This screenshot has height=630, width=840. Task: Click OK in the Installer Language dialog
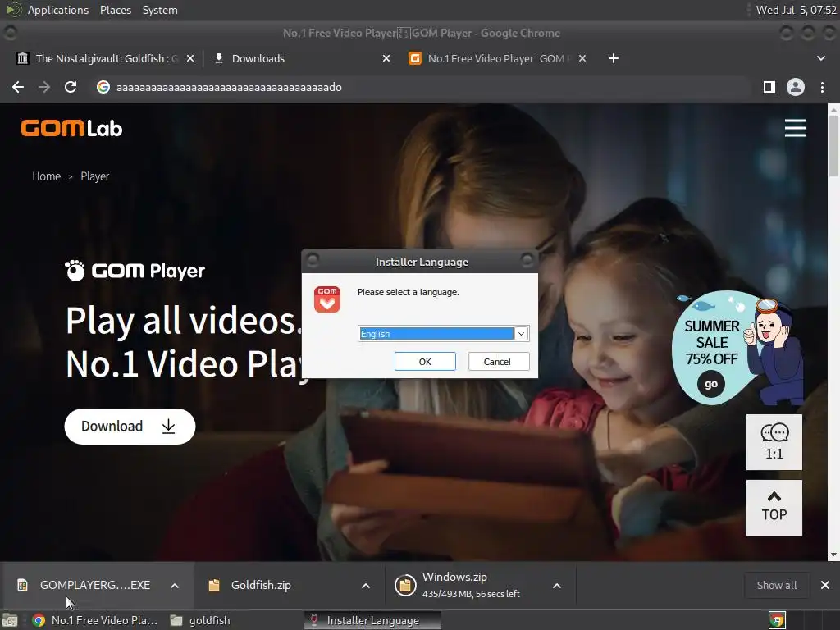[425, 362]
